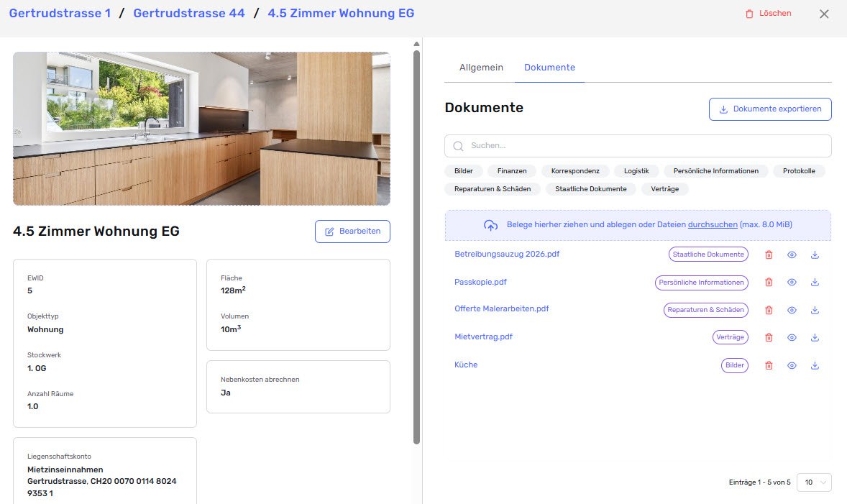Image resolution: width=847 pixels, height=504 pixels.
Task: Filter documents by Verträge chip
Action: [x=665, y=189]
